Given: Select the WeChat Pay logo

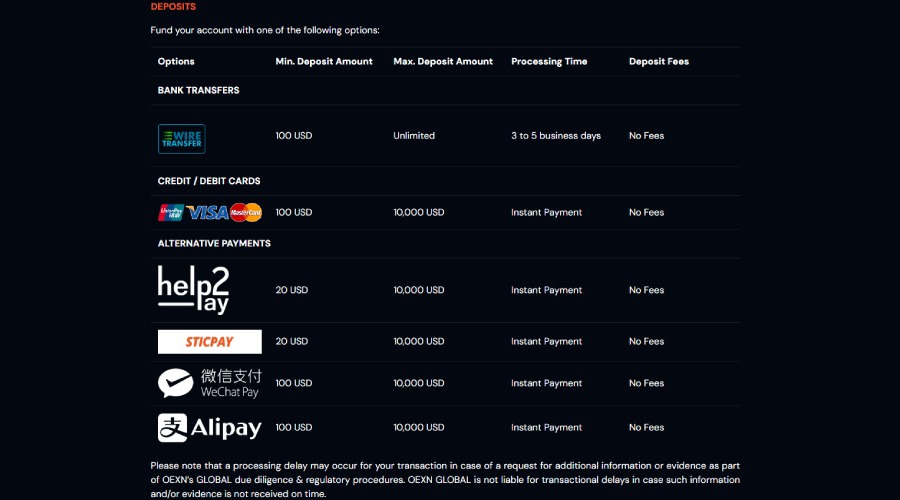Looking at the screenshot, I should click(x=209, y=383).
